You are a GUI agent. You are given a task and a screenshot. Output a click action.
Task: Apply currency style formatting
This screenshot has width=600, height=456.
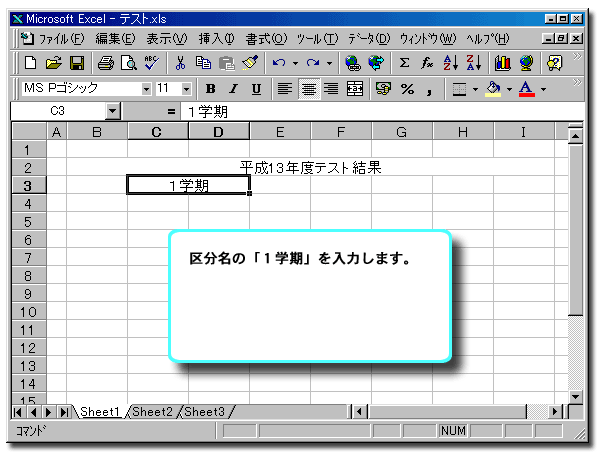point(383,89)
